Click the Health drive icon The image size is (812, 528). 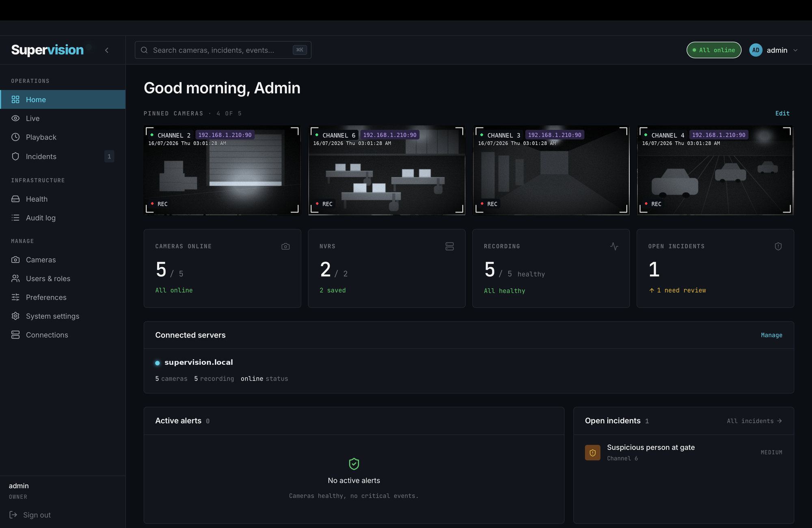pos(15,199)
